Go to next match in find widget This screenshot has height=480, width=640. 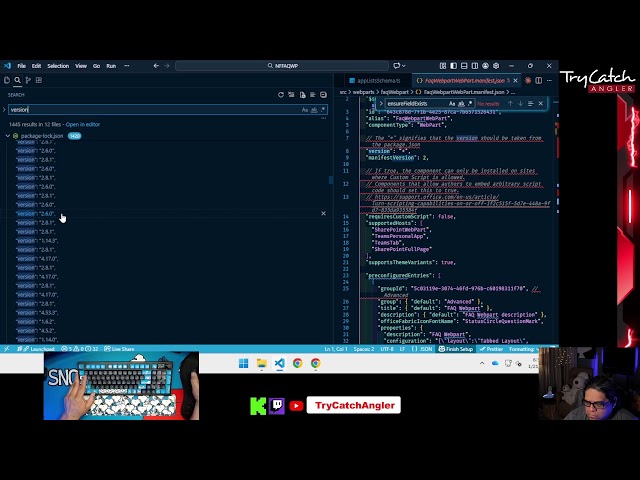coord(520,104)
